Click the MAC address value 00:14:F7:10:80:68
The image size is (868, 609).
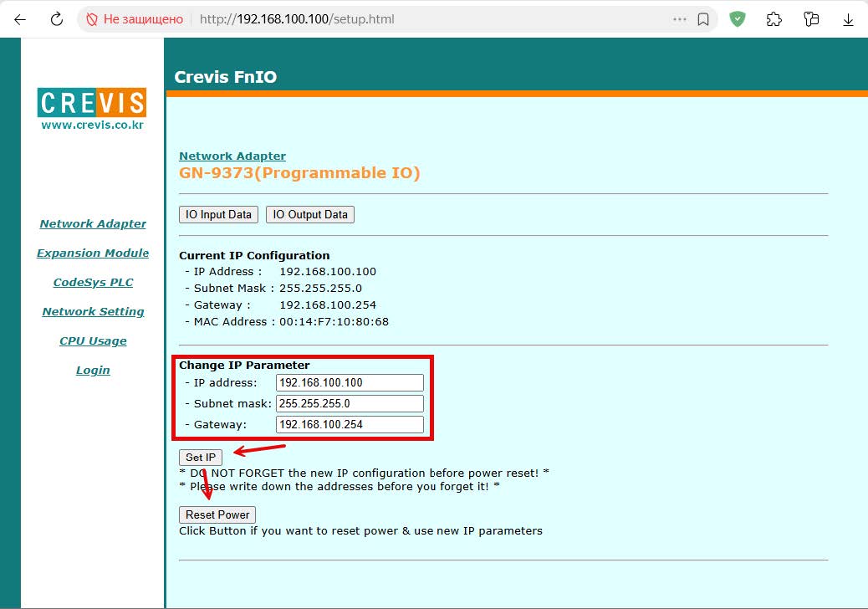tap(334, 322)
